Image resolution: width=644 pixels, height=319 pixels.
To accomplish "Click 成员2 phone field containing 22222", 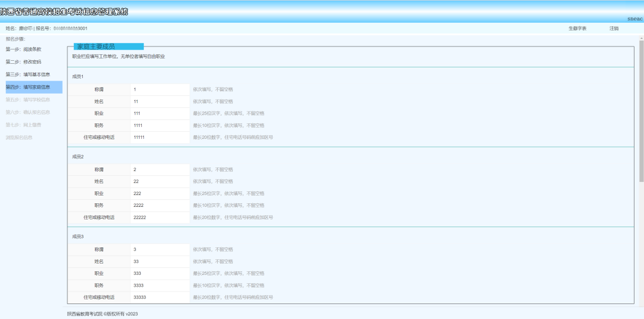I will [160, 218].
